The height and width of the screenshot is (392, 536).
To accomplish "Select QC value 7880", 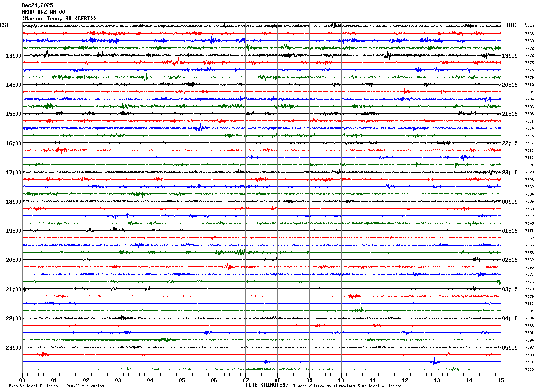I will coord(529,304).
